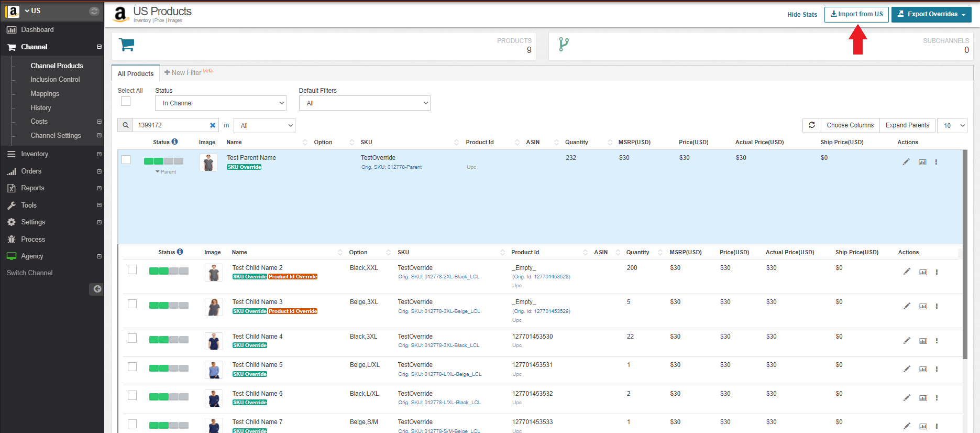The height and width of the screenshot is (433, 980).
Task: Open the Dashboard menu item
Action: click(x=37, y=30)
